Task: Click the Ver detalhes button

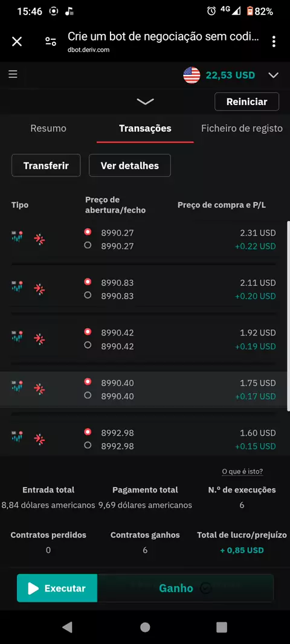Action: click(x=130, y=166)
